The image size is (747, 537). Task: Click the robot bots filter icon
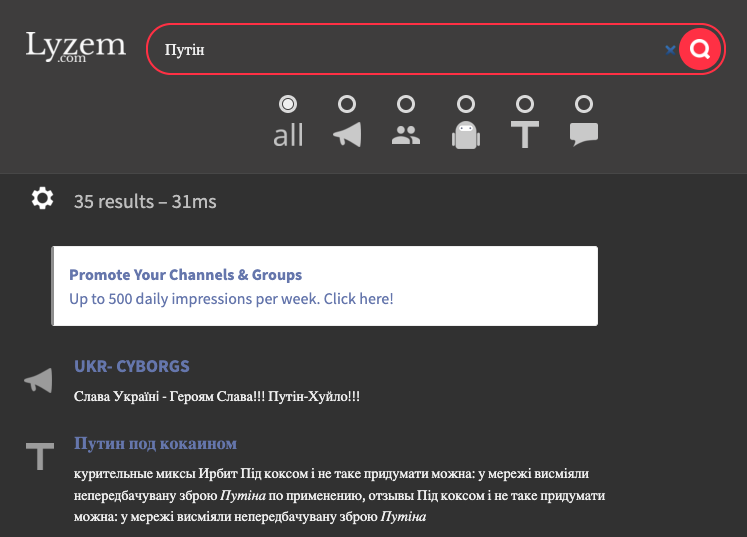[x=466, y=135]
